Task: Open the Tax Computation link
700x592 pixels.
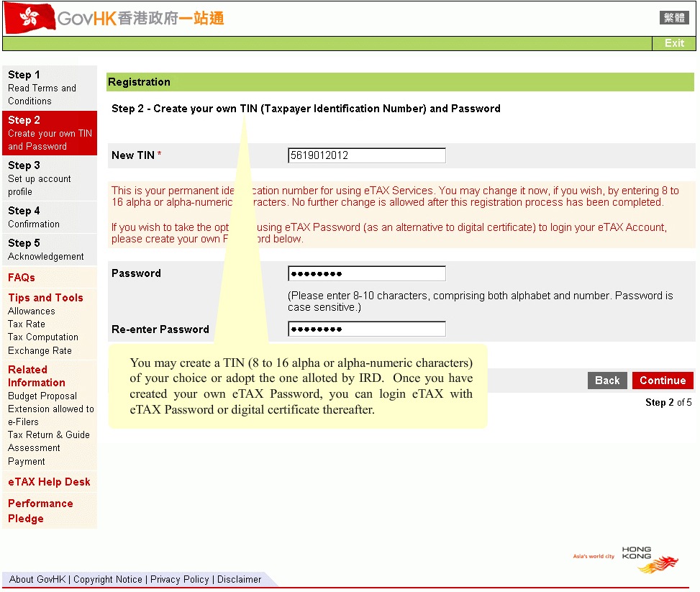Action: tap(43, 337)
